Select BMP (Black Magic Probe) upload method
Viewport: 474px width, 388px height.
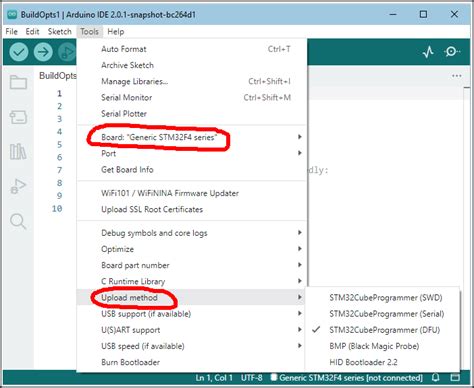point(382,346)
